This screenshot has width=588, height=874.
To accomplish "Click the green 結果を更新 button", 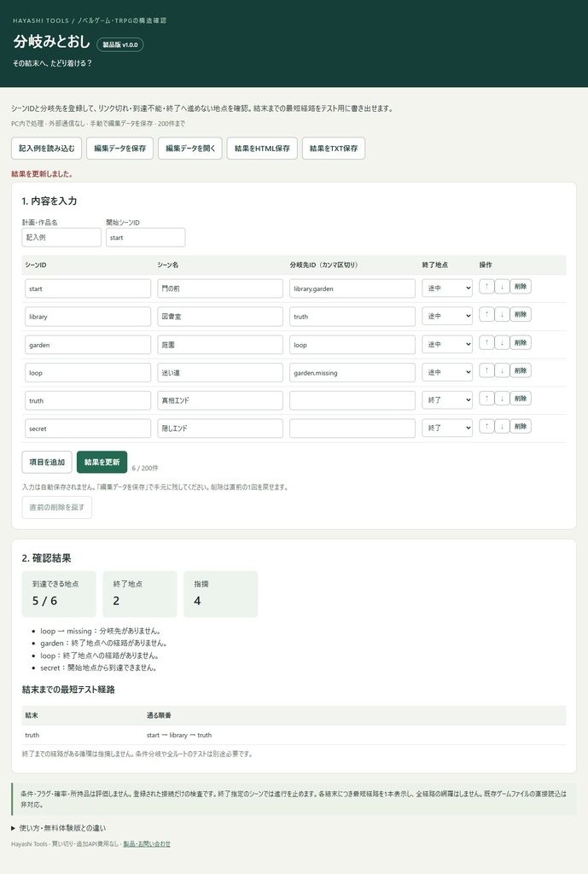I will [x=102, y=462].
